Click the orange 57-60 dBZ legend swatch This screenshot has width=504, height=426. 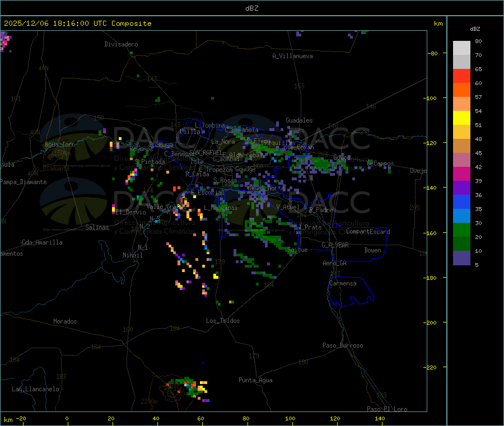tap(461, 90)
